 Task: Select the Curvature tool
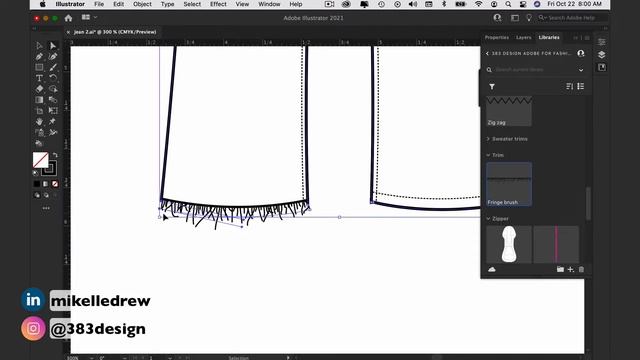[53, 57]
